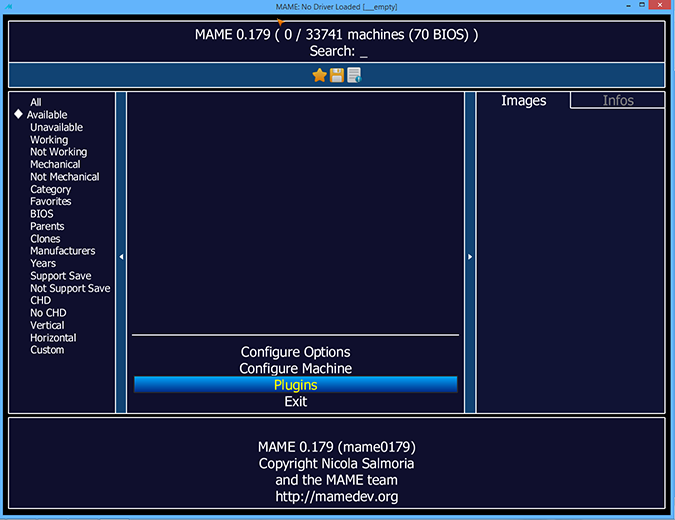Filter by Manufacturers

point(62,251)
